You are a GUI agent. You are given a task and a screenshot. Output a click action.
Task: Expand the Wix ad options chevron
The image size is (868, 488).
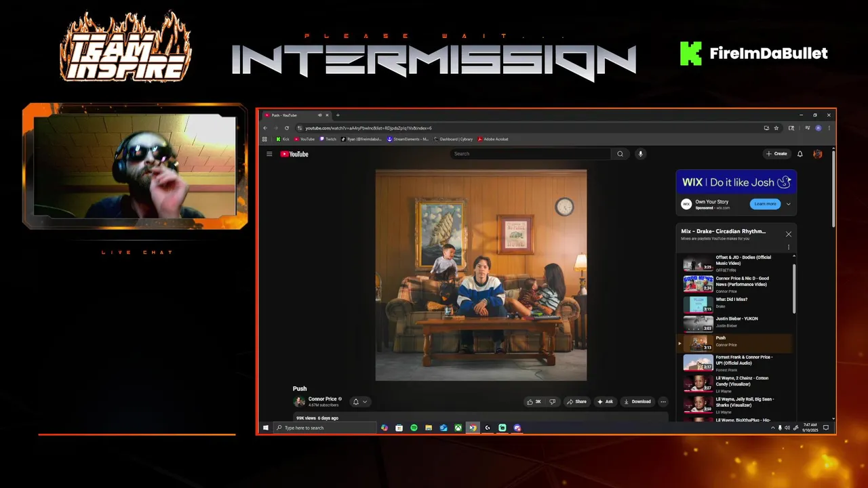coord(788,204)
